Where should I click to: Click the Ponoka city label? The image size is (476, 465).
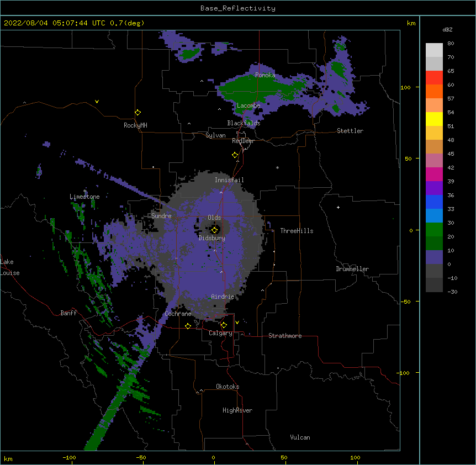[x=265, y=75]
